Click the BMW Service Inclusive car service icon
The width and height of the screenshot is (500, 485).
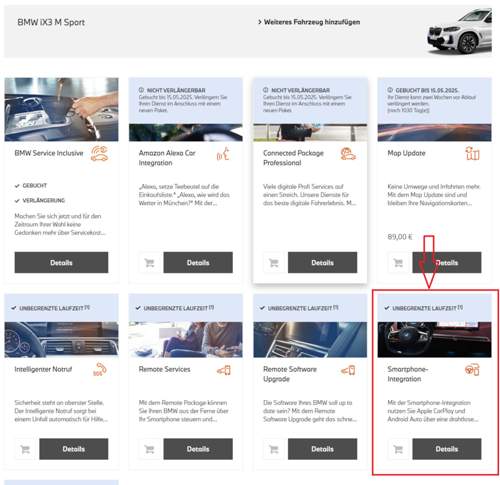[100, 154]
